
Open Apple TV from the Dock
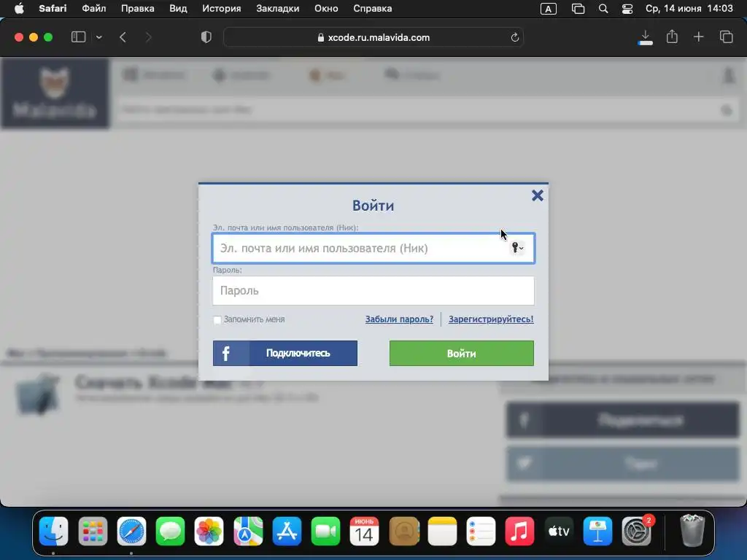559,531
